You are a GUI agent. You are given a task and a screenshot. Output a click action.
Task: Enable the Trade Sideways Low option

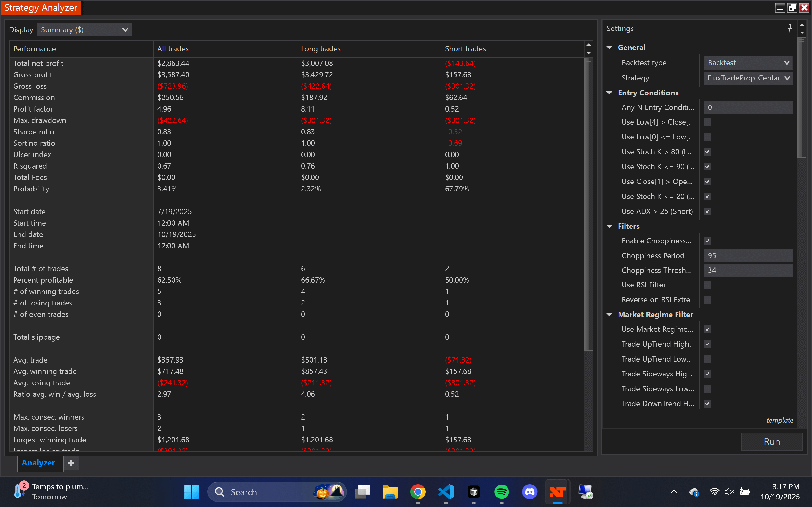coord(707,388)
